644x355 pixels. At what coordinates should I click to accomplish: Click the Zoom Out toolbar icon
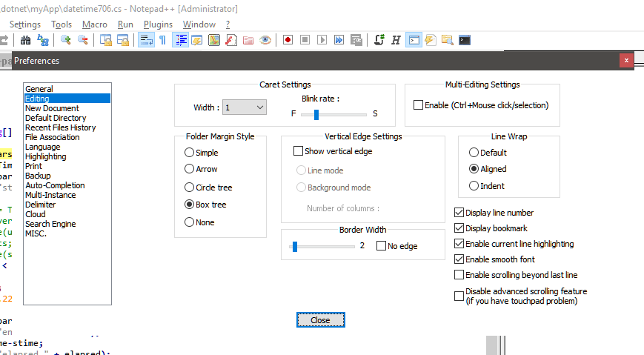83,40
